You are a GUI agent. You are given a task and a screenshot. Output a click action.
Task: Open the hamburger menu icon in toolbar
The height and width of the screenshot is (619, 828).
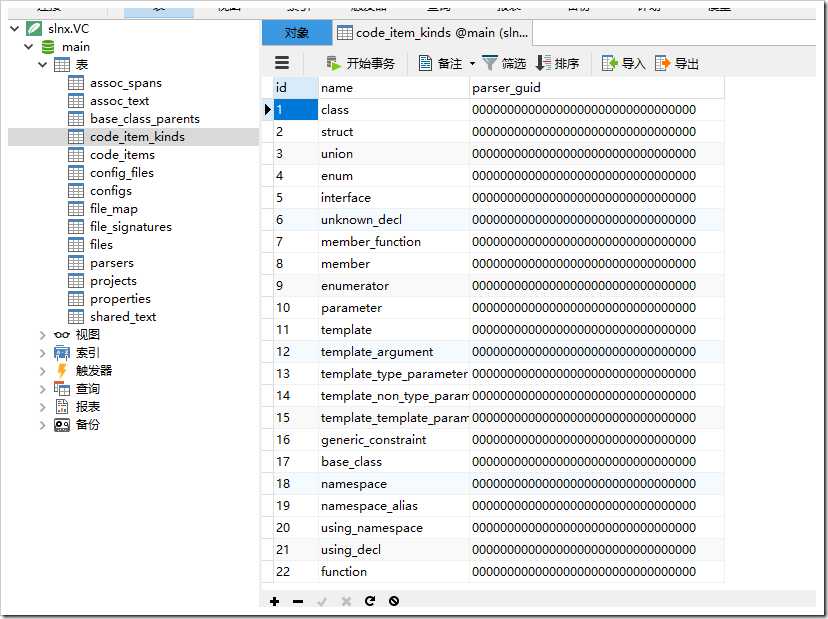coord(282,63)
